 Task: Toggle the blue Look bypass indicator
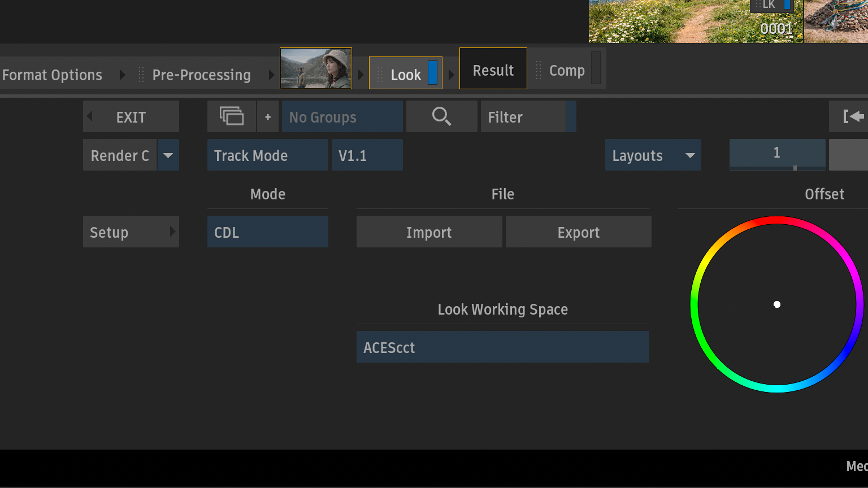[432, 73]
